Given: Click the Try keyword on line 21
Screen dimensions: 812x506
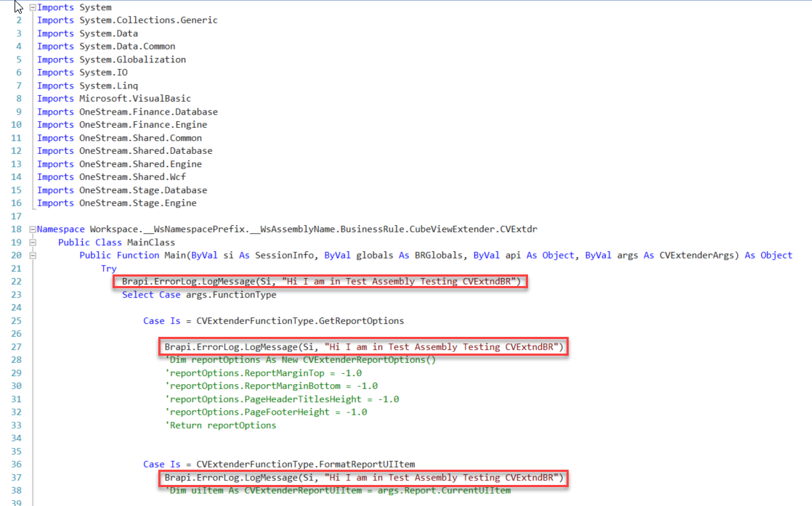Looking at the screenshot, I should click(x=108, y=268).
